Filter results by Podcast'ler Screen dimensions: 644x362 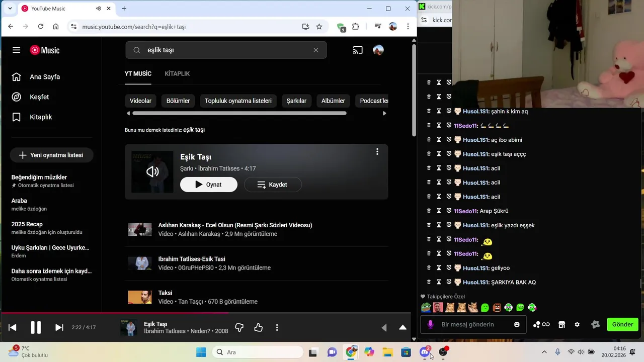point(373,101)
